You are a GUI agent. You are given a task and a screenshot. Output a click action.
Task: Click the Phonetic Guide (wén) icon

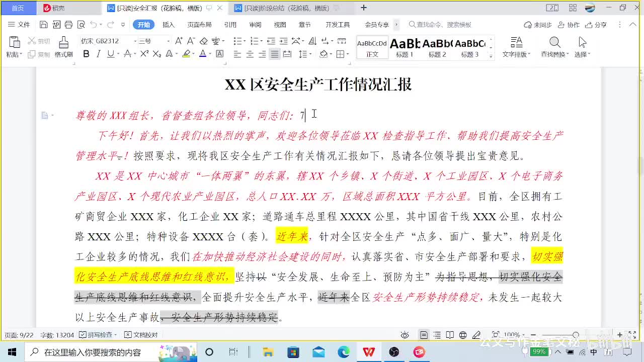[216, 41]
